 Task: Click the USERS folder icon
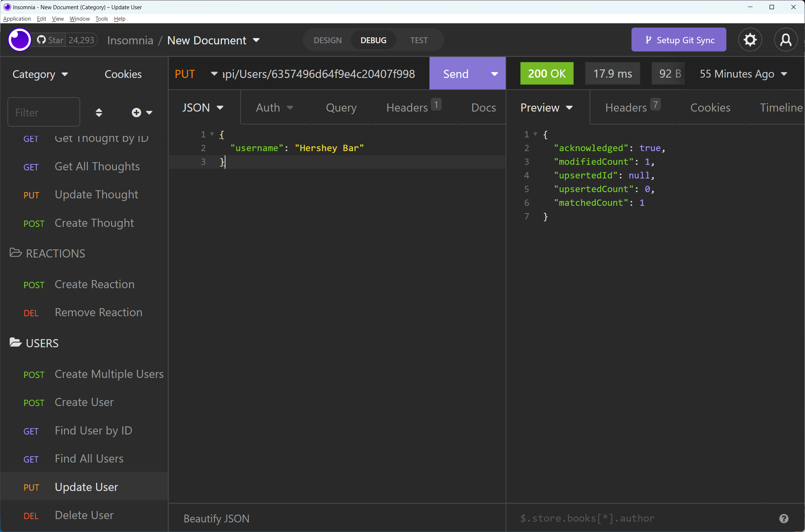15,342
